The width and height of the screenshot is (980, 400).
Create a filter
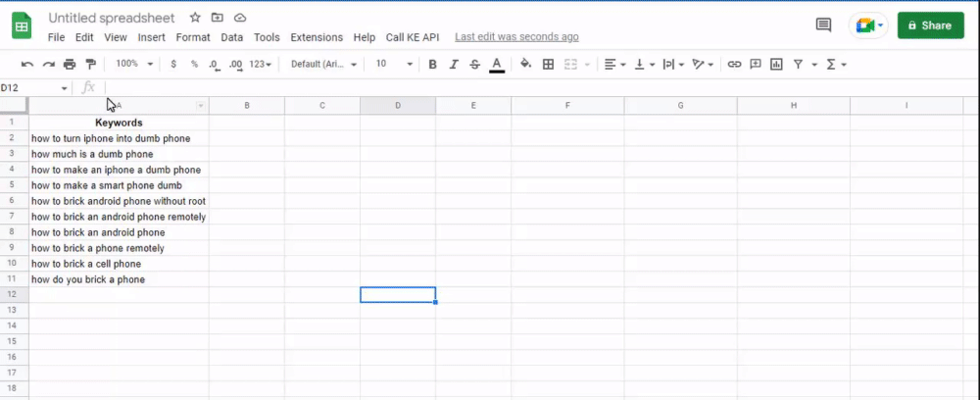pyautogui.click(x=798, y=65)
